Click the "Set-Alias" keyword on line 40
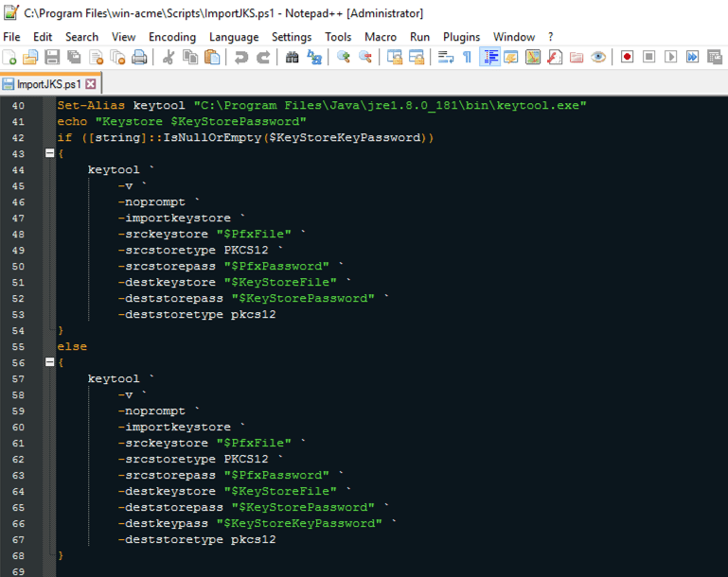The width and height of the screenshot is (728, 577). (x=91, y=105)
